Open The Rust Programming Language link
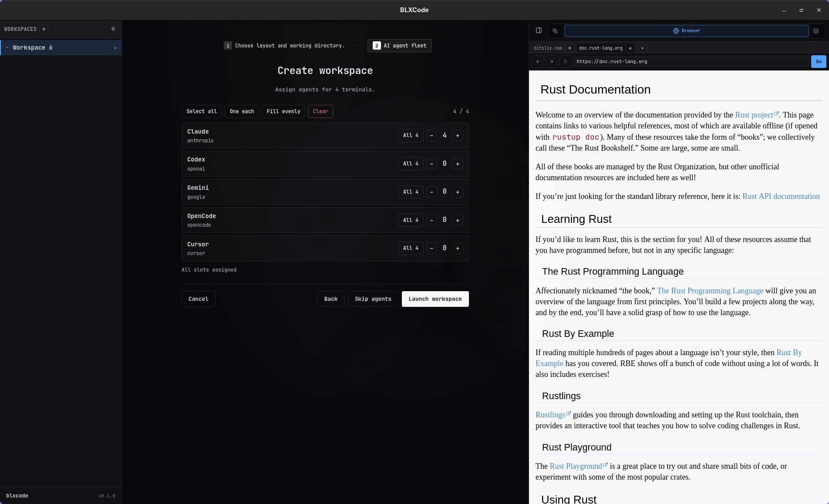 coord(710,291)
